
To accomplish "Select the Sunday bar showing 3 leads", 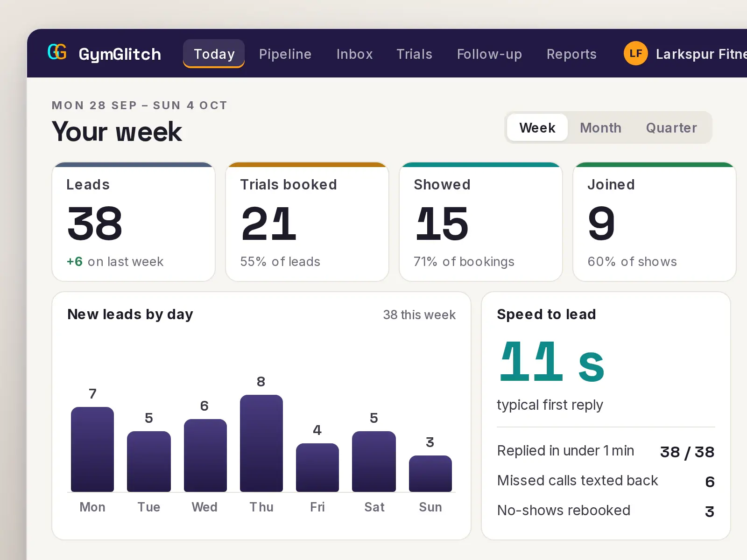I will coord(430,474).
